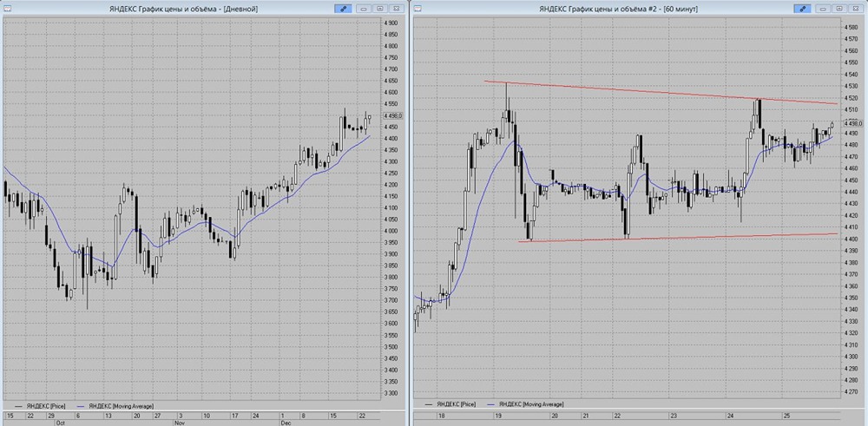Click date label 23 on the 60-minute time axis

pyautogui.click(x=674, y=415)
